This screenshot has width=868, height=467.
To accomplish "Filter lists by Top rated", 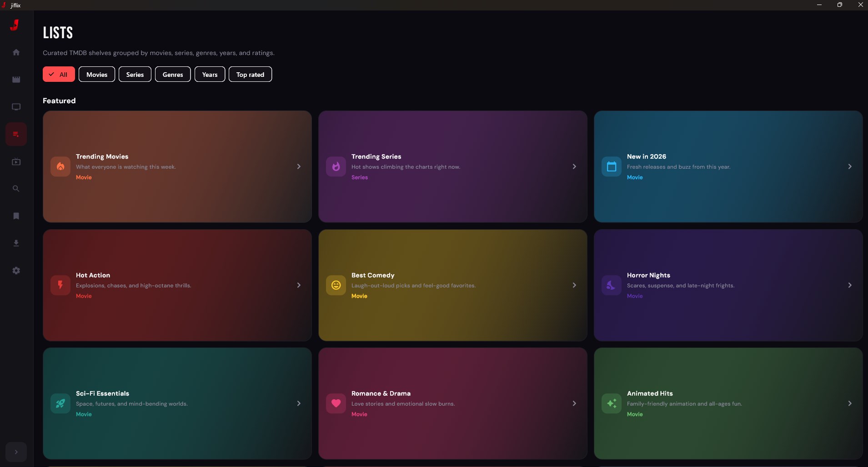I will coord(250,75).
